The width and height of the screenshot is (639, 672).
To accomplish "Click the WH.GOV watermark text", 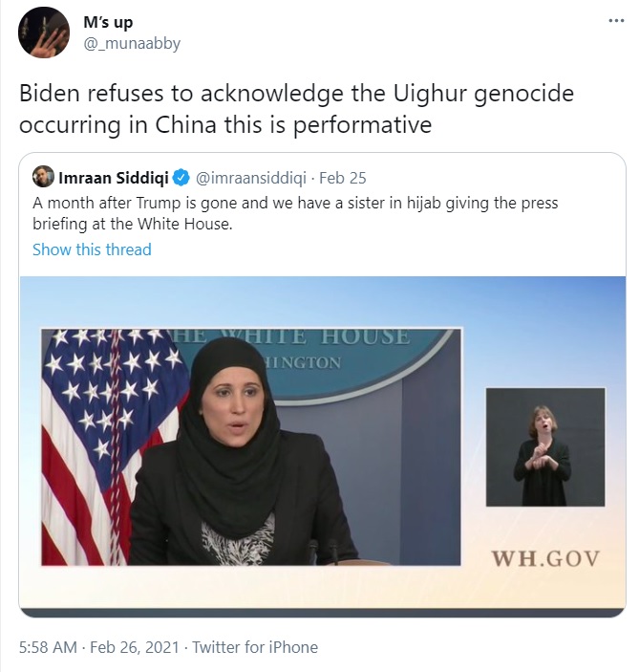I will click(545, 559).
